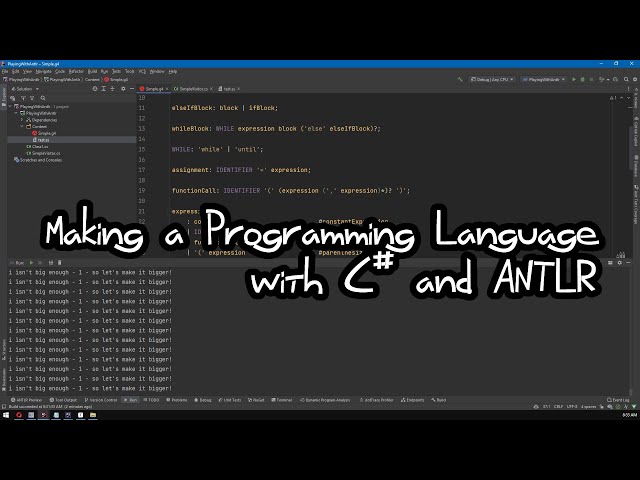This screenshot has height=480, width=640.
Task: Click the first icon in Solution explorer sub-toolbar
Action: pos(13,98)
